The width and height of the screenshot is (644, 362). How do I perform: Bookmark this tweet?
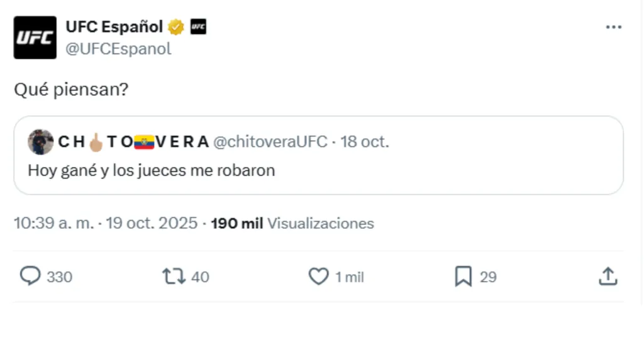click(x=464, y=277)
